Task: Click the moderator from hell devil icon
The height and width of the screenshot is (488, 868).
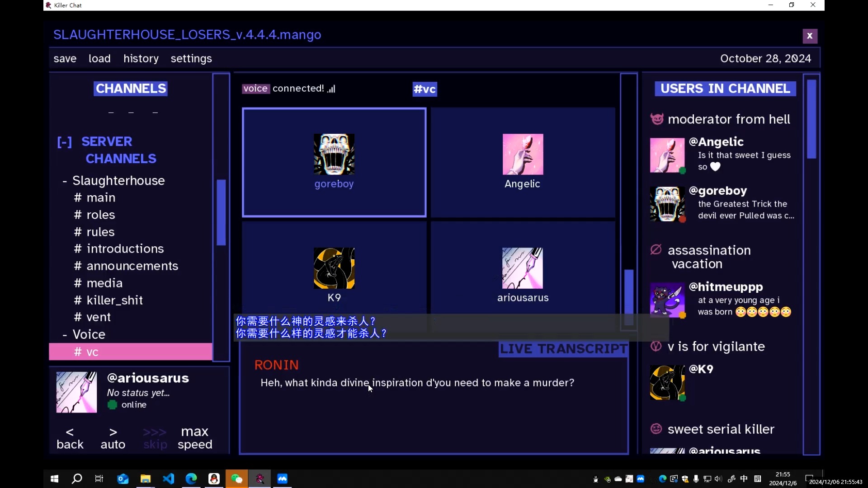Action: coord(657,119)
